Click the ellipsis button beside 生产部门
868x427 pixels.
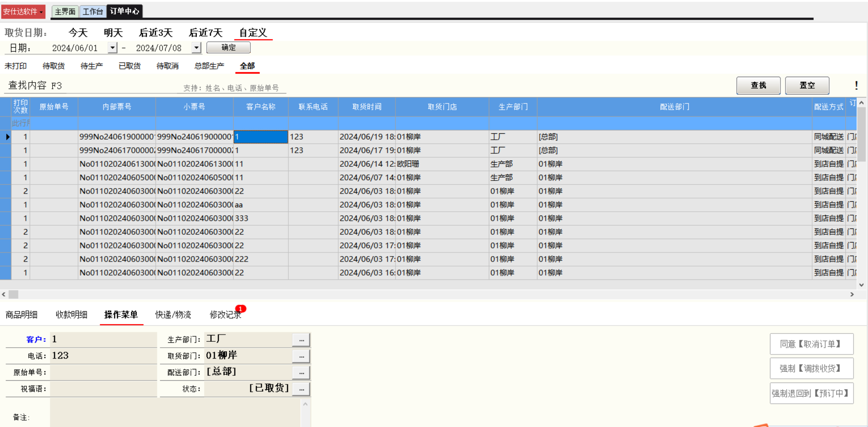click(x=301, y=340)
